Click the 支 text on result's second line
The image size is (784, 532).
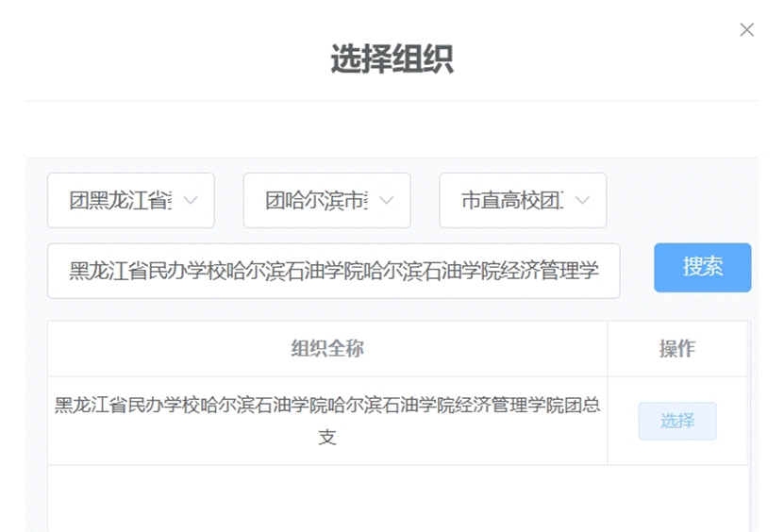[327, 438]
